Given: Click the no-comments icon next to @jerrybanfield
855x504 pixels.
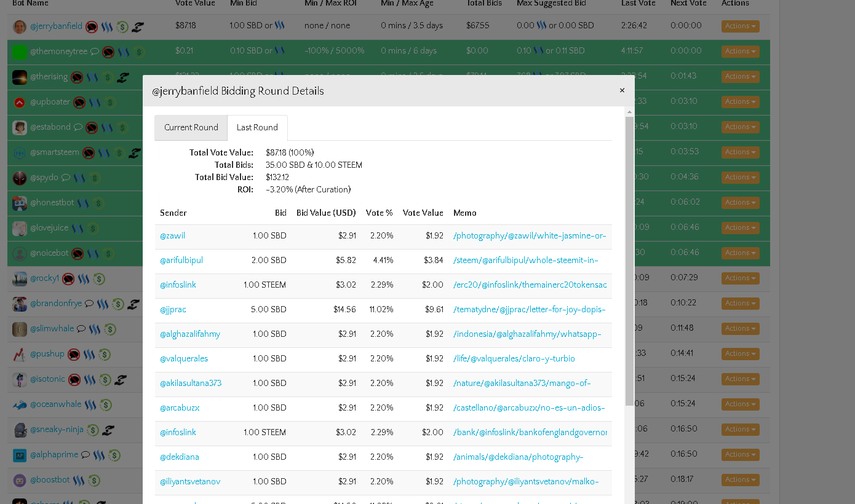Looking at the screenshot, I should (x=92, y=26).
